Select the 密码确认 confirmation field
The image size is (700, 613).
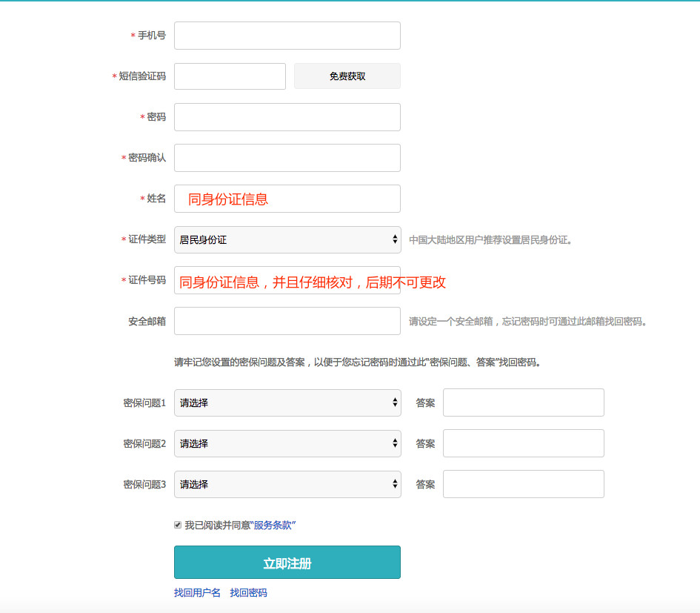tap(287, 157)
